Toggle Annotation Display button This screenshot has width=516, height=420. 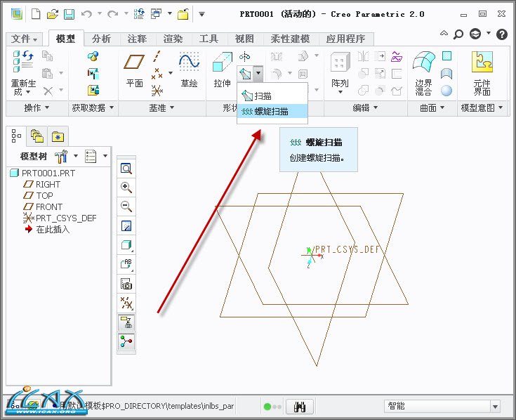pos(126,322)
